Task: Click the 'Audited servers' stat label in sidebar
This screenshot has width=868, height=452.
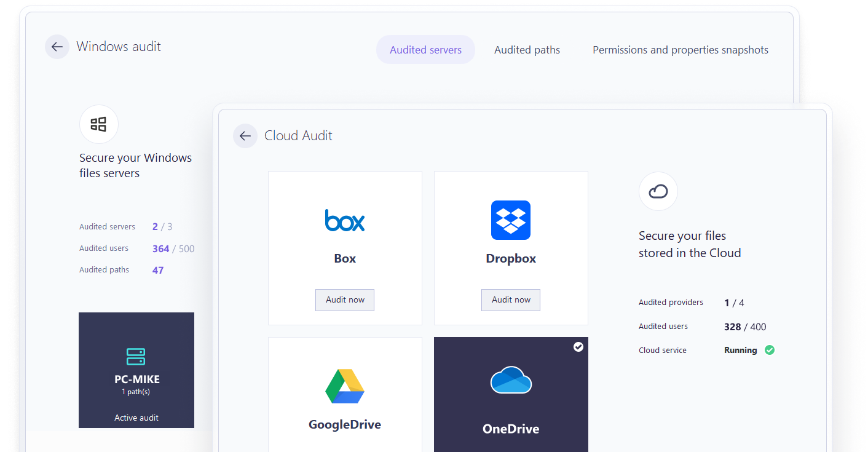Action: (107, 227)
